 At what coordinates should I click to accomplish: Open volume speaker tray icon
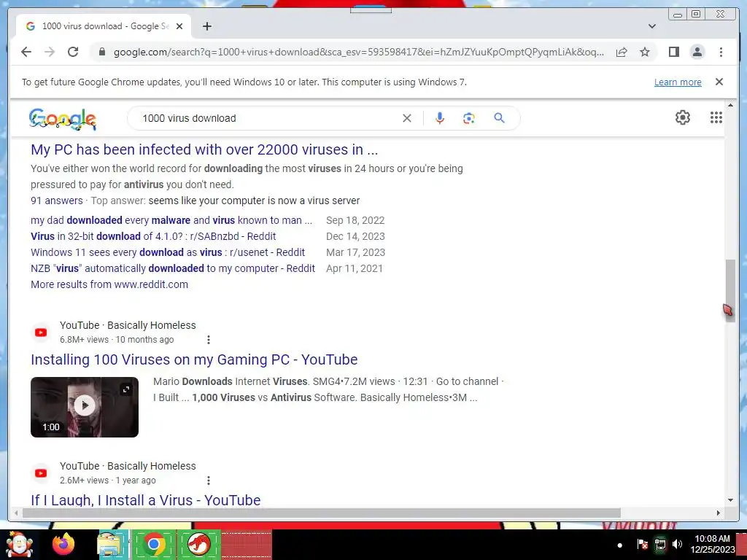tap(677, 544)
